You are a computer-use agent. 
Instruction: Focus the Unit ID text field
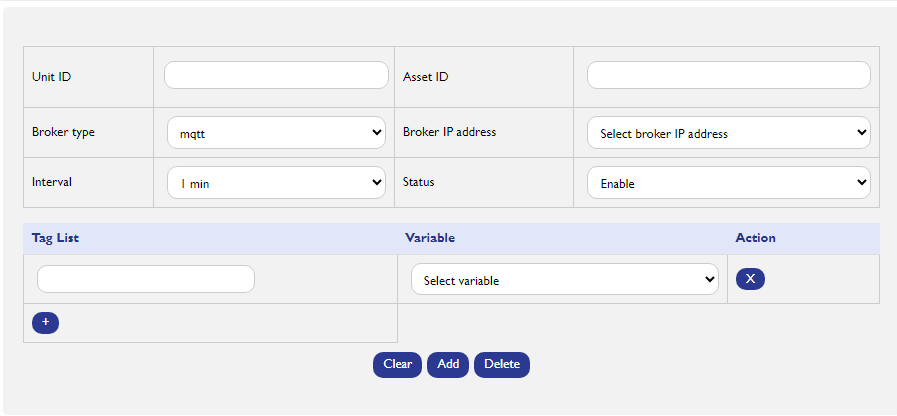tap(276, 75)
